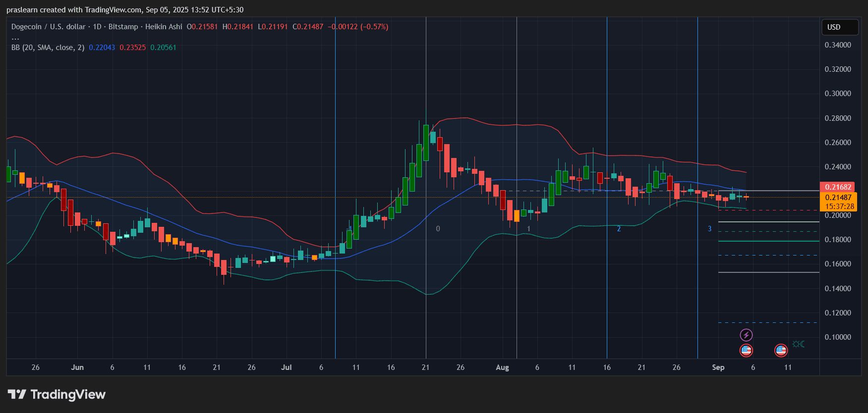868x413 pixels.
Task: Click the purple lightning bolt event icon
Action: [x=746, y=335]
